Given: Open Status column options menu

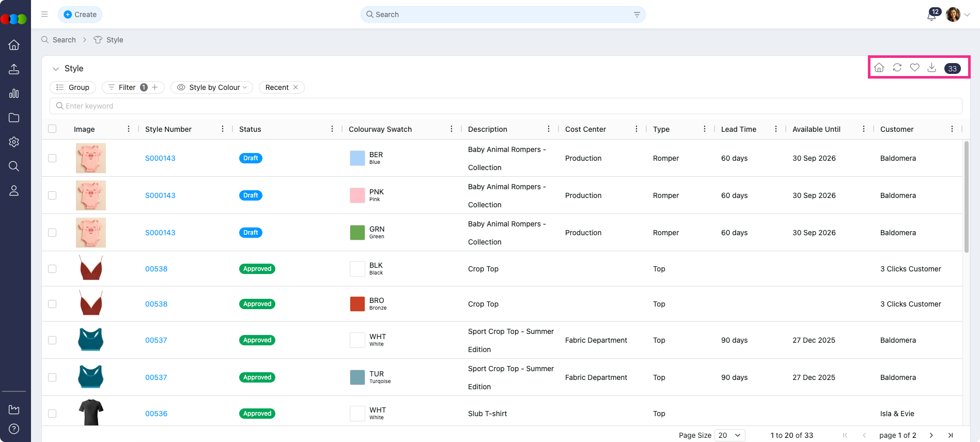Looking at the screenshot, I should [332, 129].
